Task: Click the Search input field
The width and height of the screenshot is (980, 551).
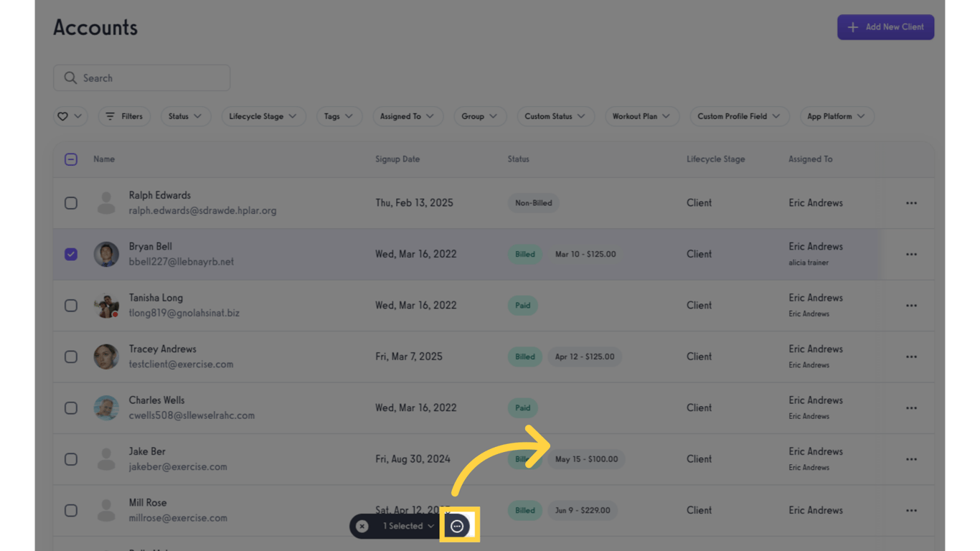Action: pos(142,78)
